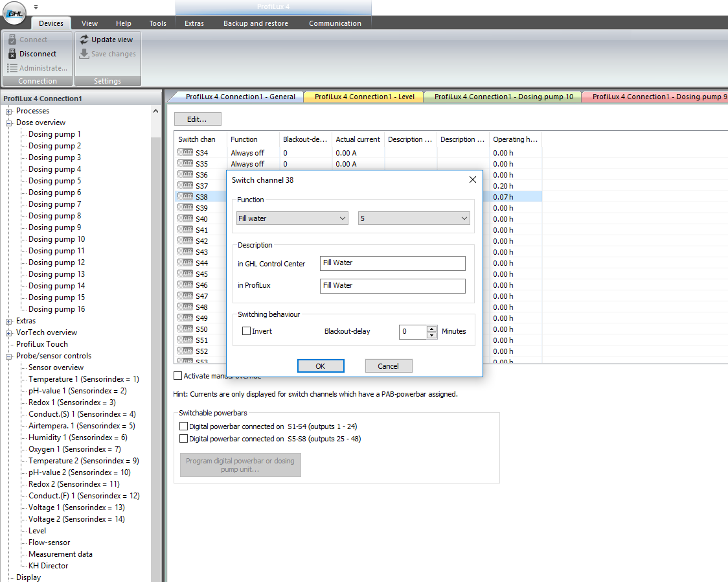Click the Help ribbon tab
The width and height of the screenshot is (728, 582).
pos(124,23)
